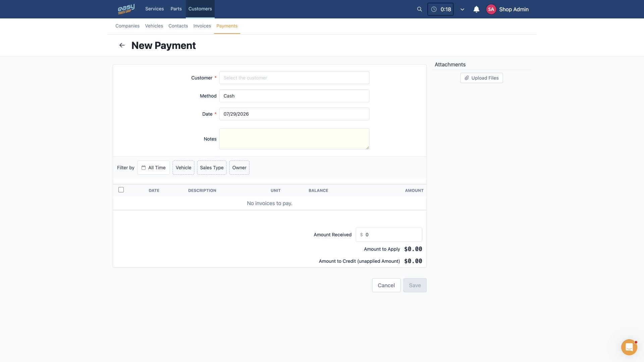Switch to the Invoices tab
Screen dimensions: 644x362
[202, 26]
